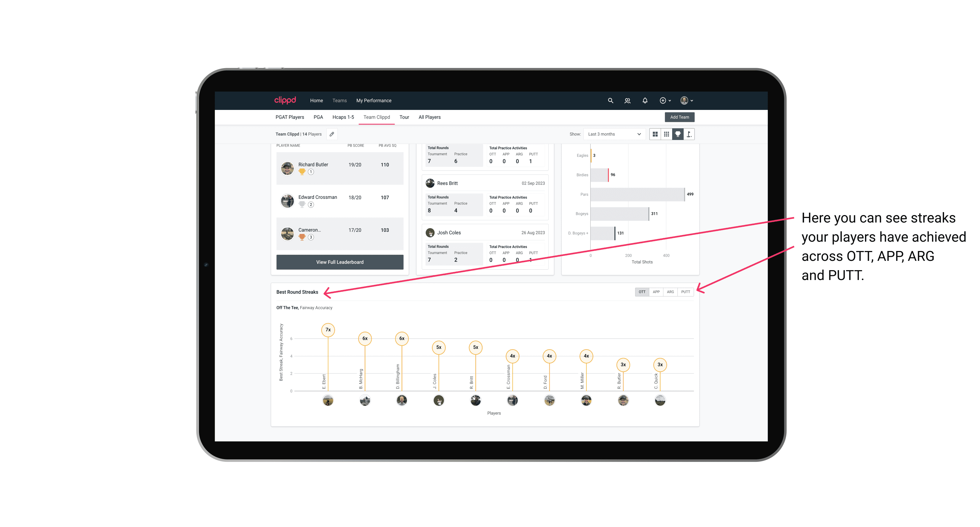The width and height of the screenshot is (980, 527).
Task: Select the PGA tab filter
Action: (318, 117)
